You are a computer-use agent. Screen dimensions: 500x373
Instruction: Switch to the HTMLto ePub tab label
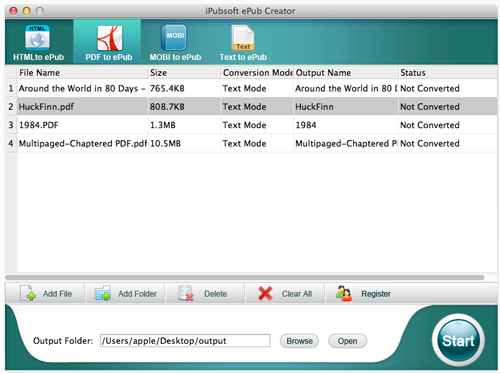tap(38, 57)
